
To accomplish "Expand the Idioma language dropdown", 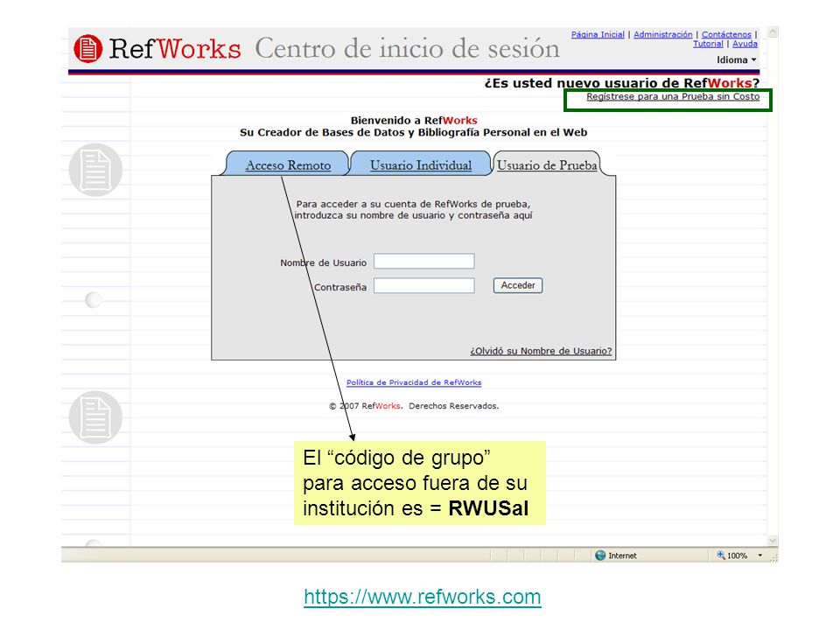I will coord(737,60).
